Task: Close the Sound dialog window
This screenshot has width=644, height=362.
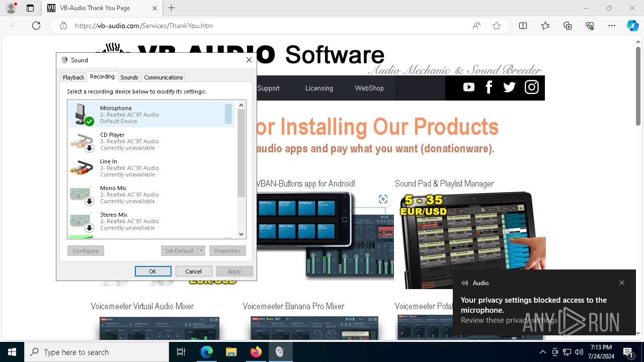Action: tap(249, 60)
